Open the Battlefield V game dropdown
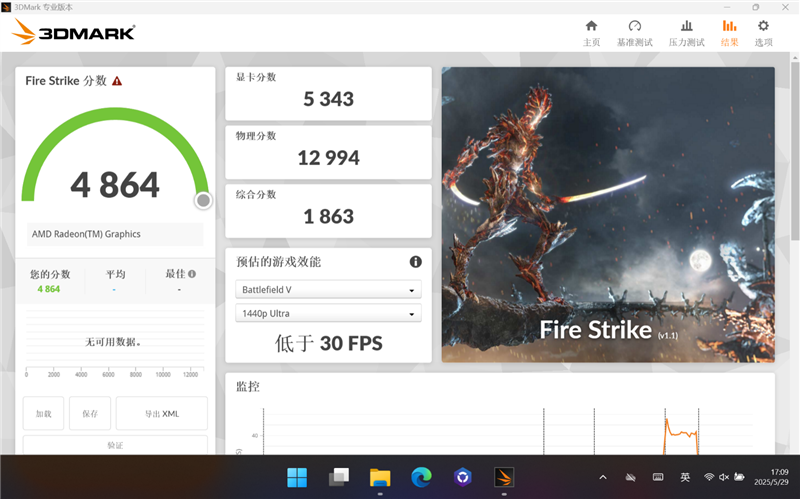This screenshot has width=800, height=499. pos(328,289)
